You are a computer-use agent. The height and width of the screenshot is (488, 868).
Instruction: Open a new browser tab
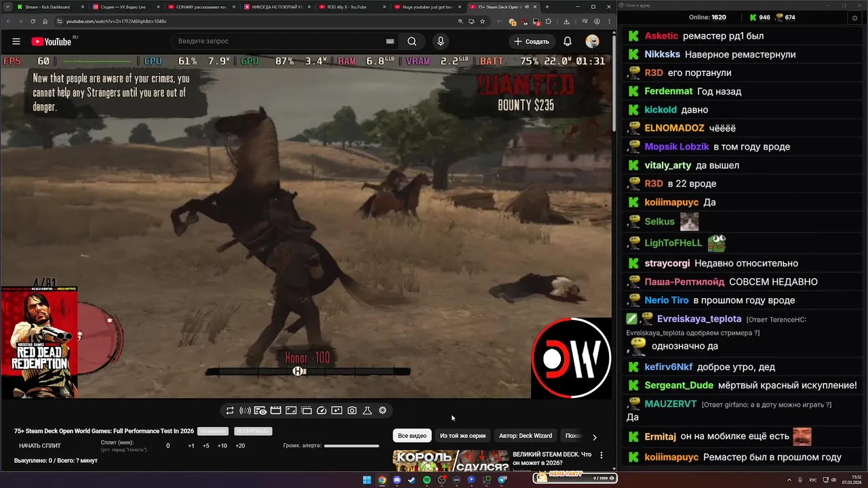pos(547,7)
